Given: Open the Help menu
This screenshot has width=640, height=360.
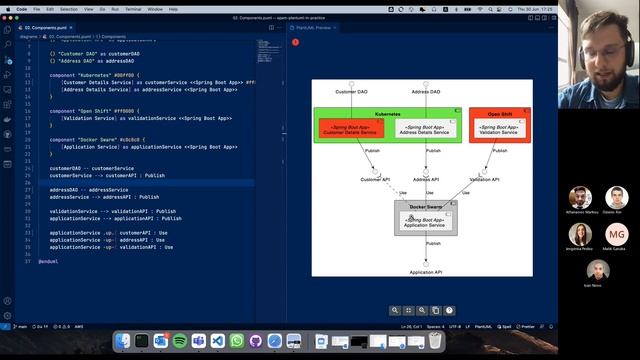Looking at the screenshot, I should point(173,9).
